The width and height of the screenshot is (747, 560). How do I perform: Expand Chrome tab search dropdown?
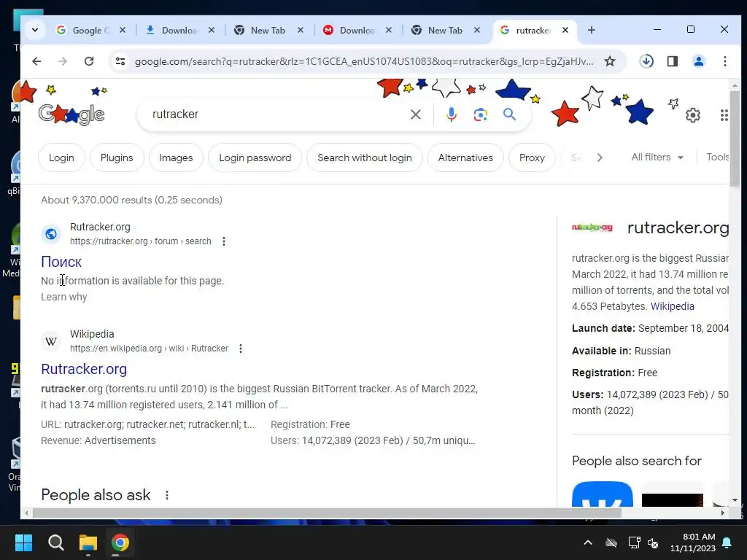[x=35, y=30]
